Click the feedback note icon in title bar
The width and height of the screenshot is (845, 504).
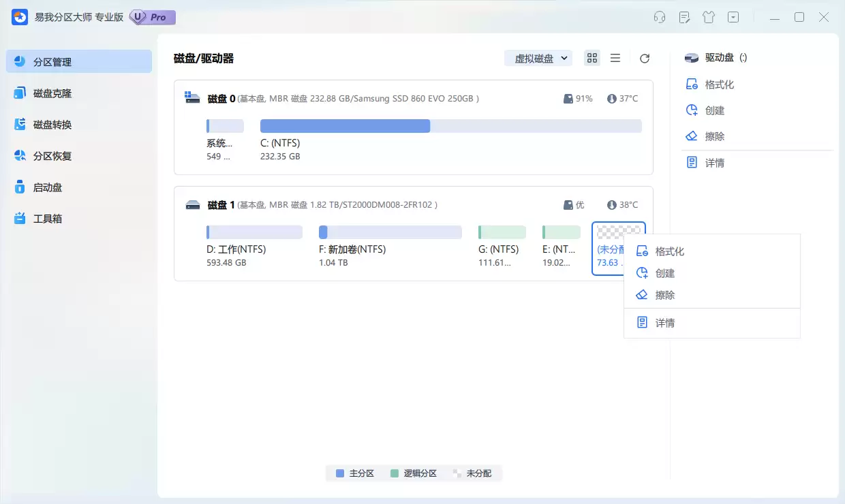tap(683, 16)
